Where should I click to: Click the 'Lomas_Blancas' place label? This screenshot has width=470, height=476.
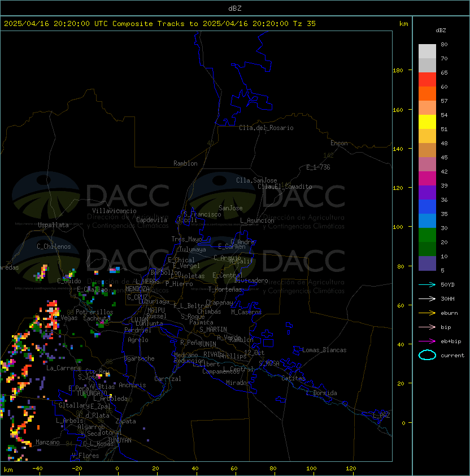pyautogui.click(x=324, y=350)
